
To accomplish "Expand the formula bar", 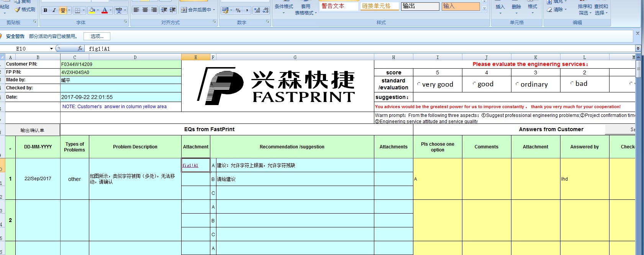I will click(x=638, y=48).
